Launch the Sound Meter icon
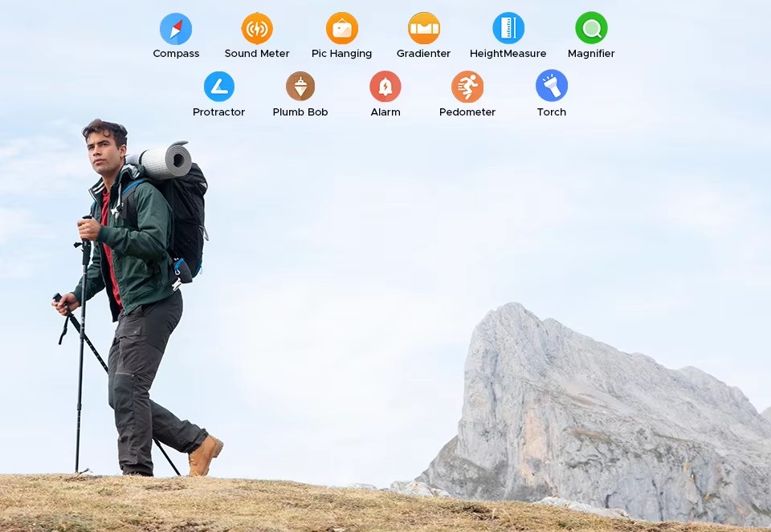 pos(257,29)
